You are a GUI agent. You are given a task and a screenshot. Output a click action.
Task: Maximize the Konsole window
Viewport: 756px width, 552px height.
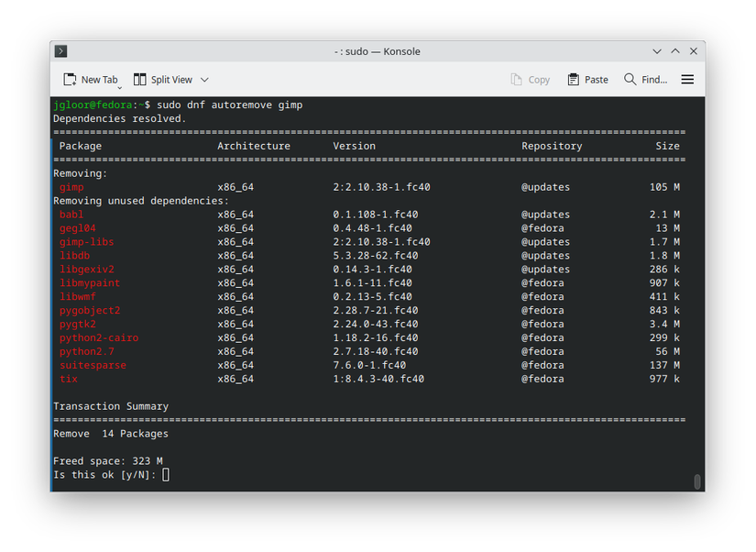pos(675,51)
